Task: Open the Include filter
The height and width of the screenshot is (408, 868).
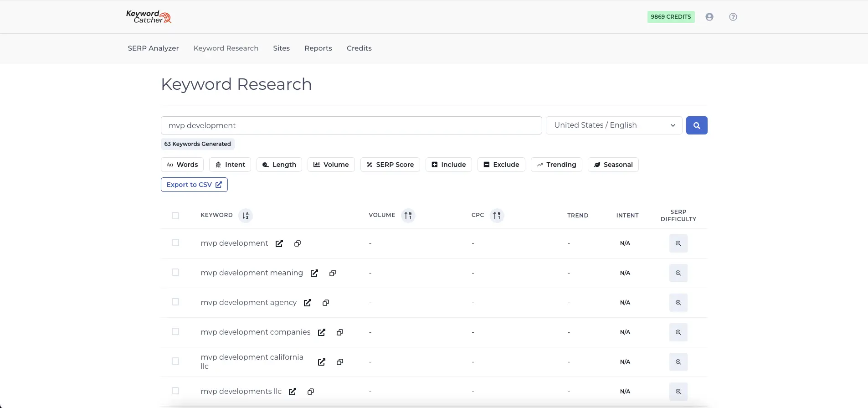Action: tap(449, 165)
